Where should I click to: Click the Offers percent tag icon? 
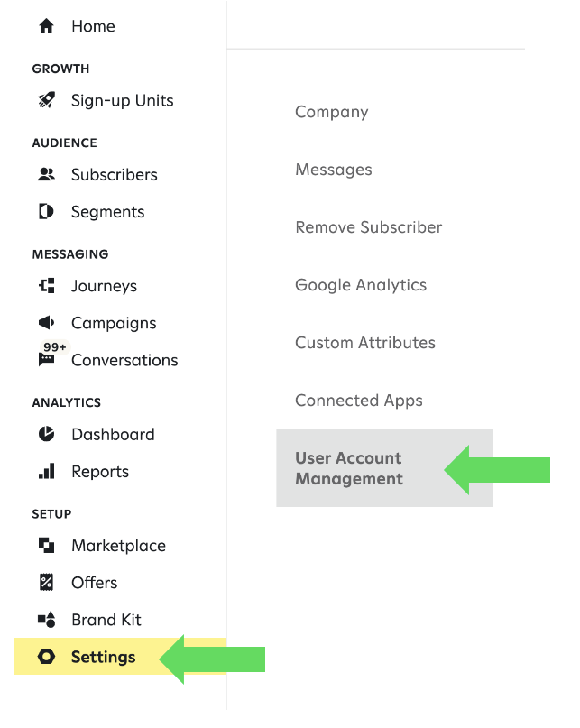(x=46, y=582)
